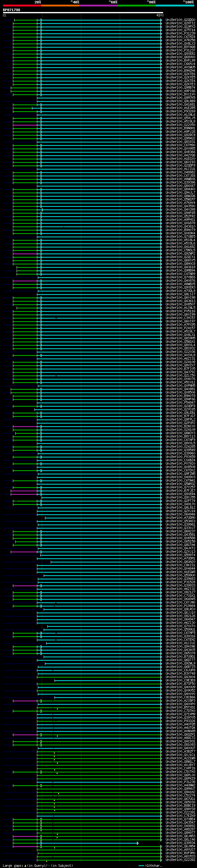Select label UniRef100_B0FL99
The width and height of the screenshot is (197, 868).
click(x=180, y=60)
